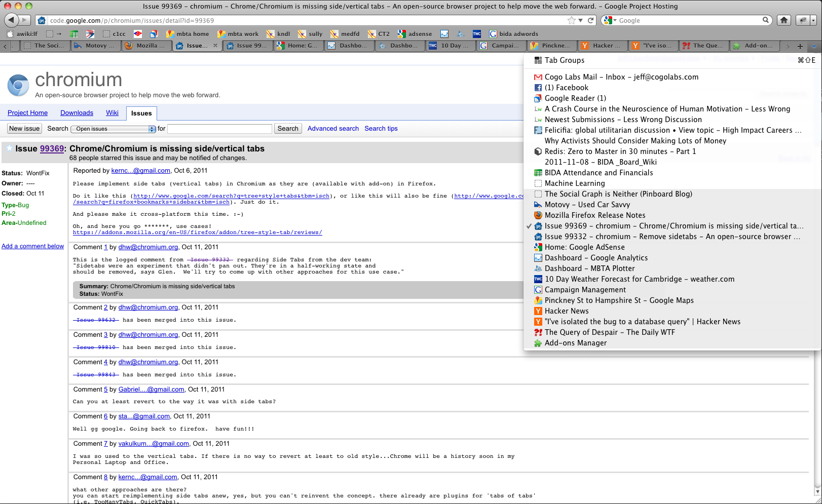The image size is (822, 504).
Task: Open the issue 99369 number link
Action: pyautogui.click(x=52, y=149)
